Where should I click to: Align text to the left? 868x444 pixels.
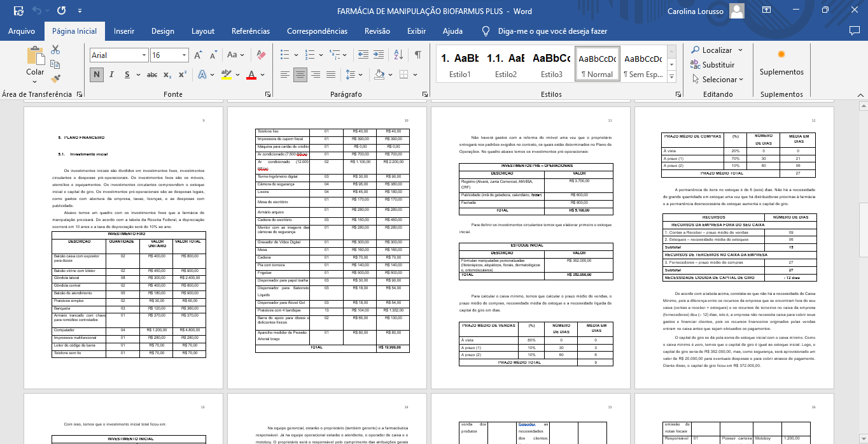pos(285,75)
